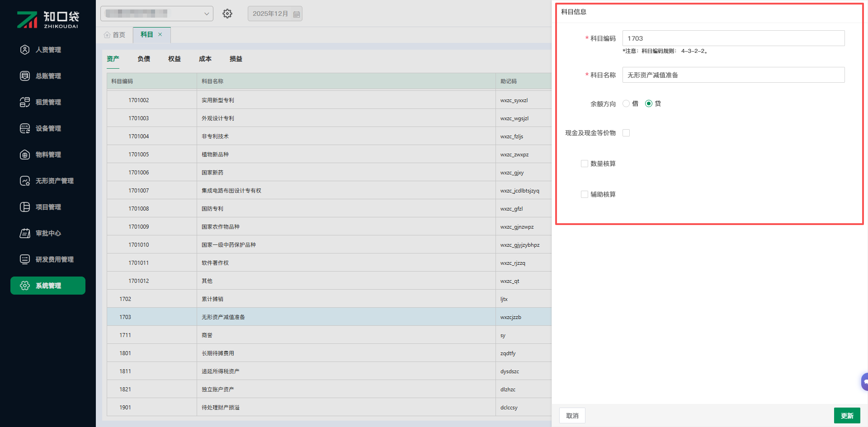The image size is (868, 427).
Task: Select row 1701009 国家农作物品种
Action: tap(329, 227)
